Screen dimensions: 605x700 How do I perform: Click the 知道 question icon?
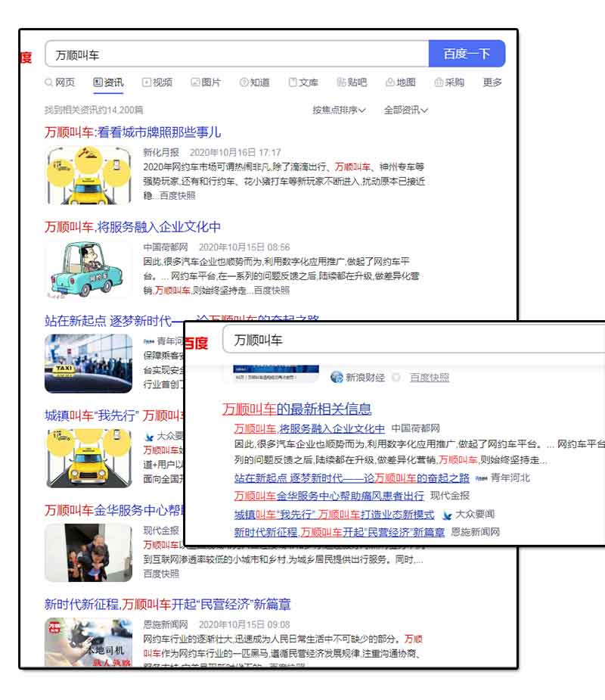coord(243,82)
